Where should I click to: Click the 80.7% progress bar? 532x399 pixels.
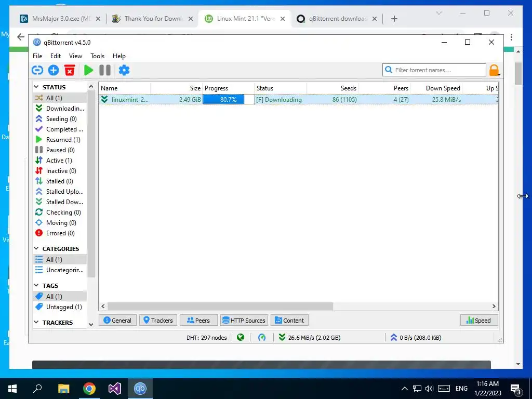click(x=229, y=99)
